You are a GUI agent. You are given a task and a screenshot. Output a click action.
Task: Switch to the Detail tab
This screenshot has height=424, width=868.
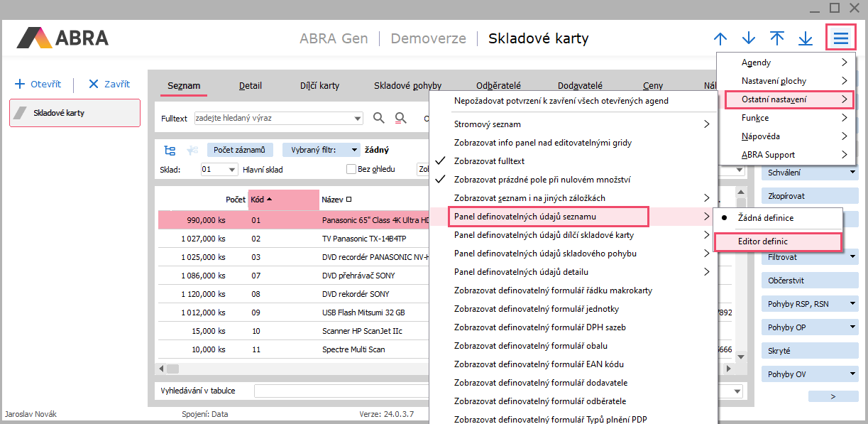click(x=251, y=85)
